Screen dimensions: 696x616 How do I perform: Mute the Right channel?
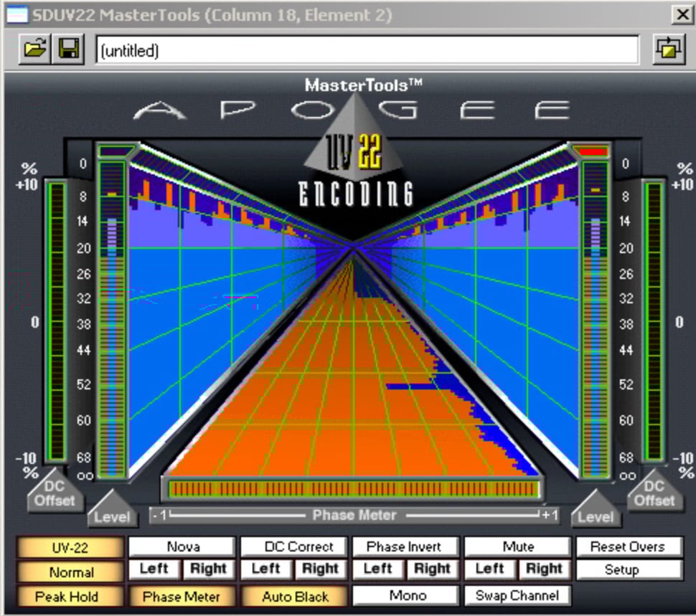pos(544,569)
